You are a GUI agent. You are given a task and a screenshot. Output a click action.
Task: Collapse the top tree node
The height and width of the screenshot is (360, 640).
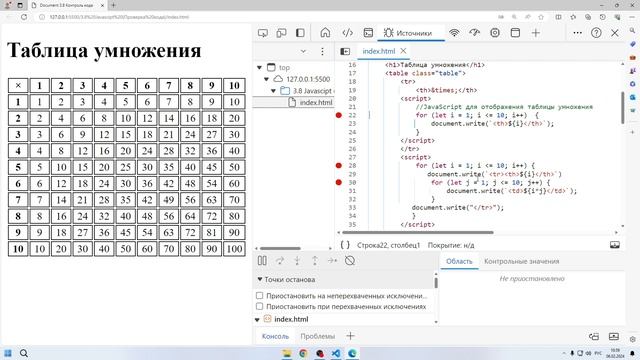(x=260, y=67)
